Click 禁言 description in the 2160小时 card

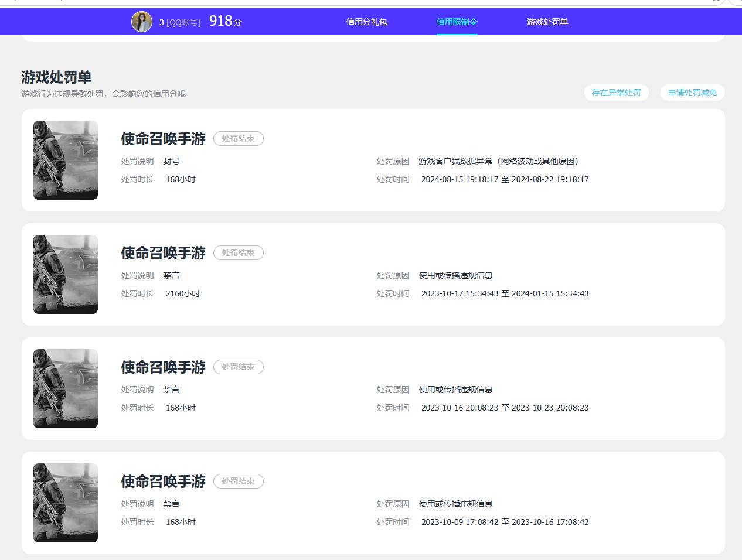coord(171,275)
